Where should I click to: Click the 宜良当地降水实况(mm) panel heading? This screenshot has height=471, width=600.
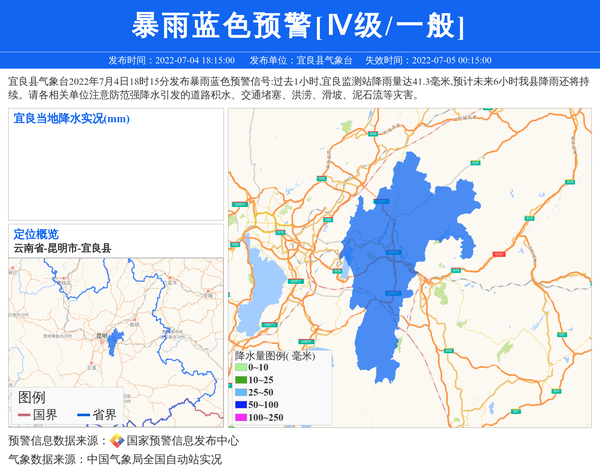71,119
